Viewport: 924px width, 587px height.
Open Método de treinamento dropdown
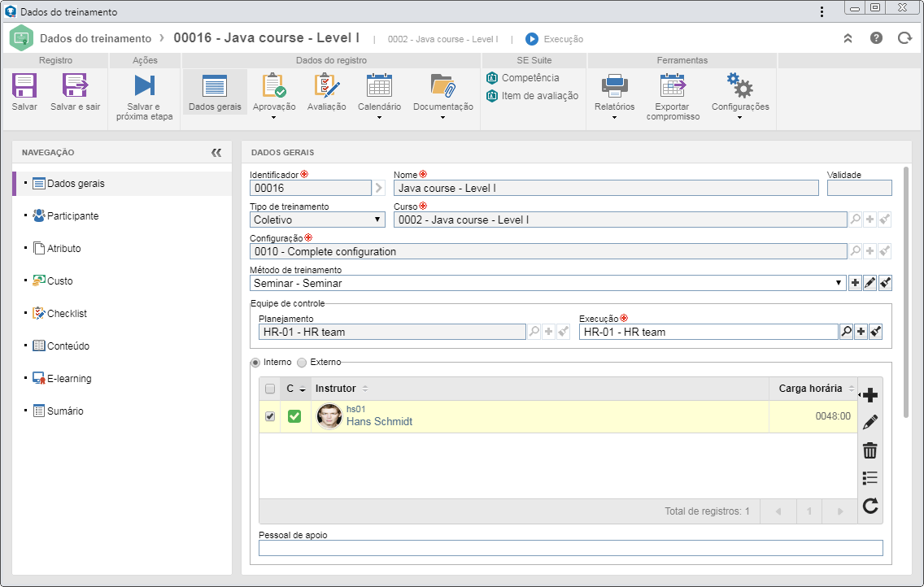click(x=547, y=283)
